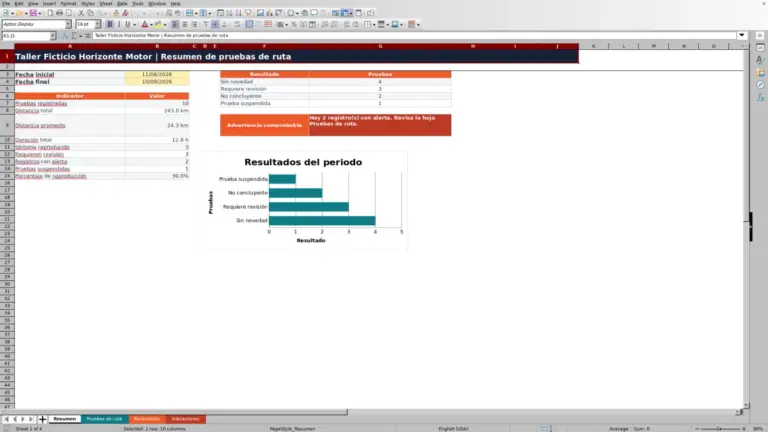The image size is (768, 432).
Task: Click the Center Horizontally icon
Action: 185,24
